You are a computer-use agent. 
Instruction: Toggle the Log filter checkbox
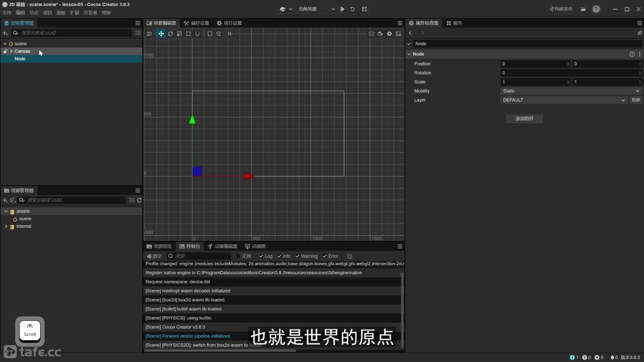(x=261, y=256)
